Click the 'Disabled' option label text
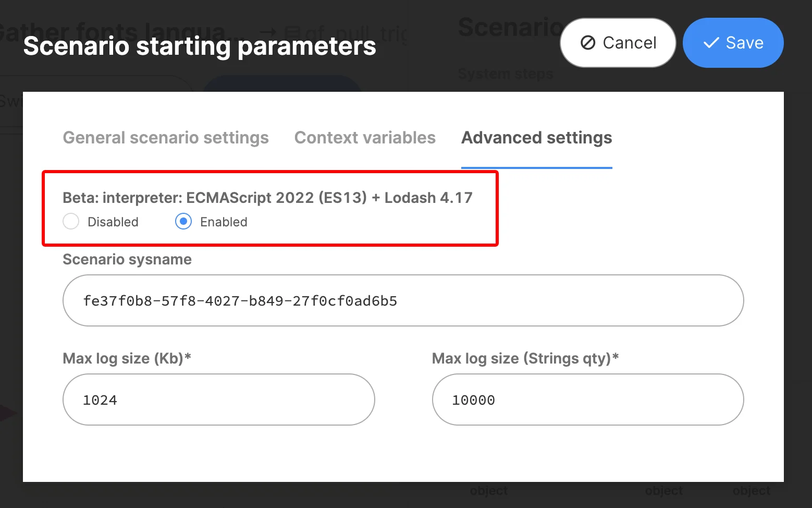Screen dimensions: 812x508 click(113, 222)
